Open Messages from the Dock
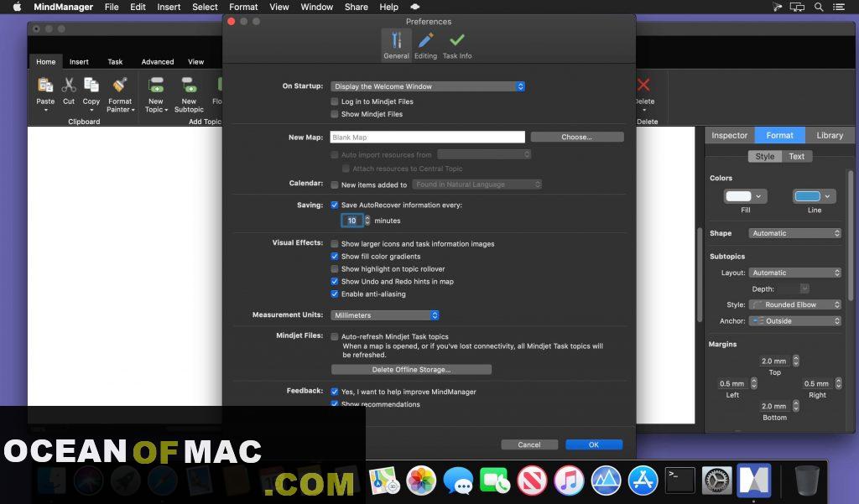This screenshot has width=859, height=504. (458, 481)
